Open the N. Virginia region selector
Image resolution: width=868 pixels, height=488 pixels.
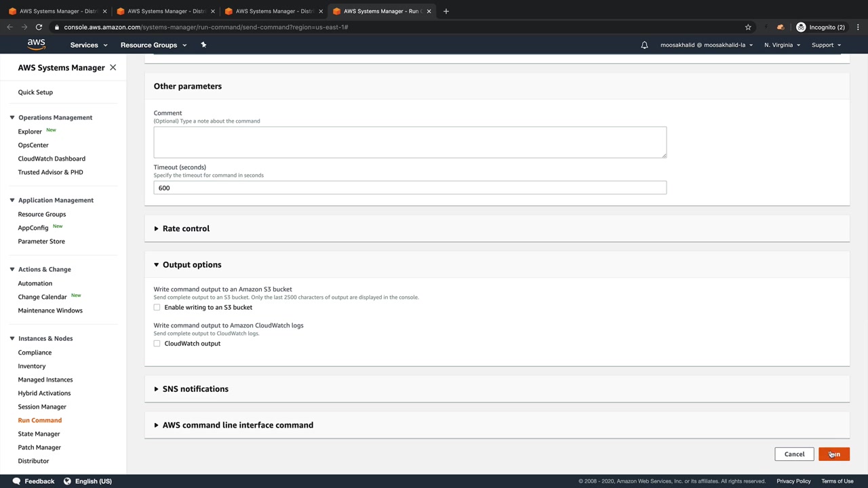pyautogui.click(x=782, y=45)
